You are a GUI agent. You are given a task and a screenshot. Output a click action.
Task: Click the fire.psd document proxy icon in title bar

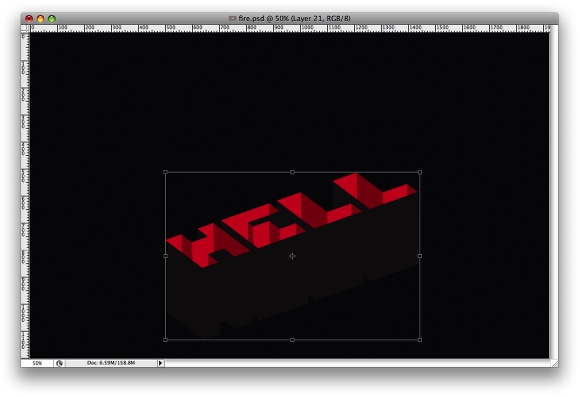(x=232, y=18)
